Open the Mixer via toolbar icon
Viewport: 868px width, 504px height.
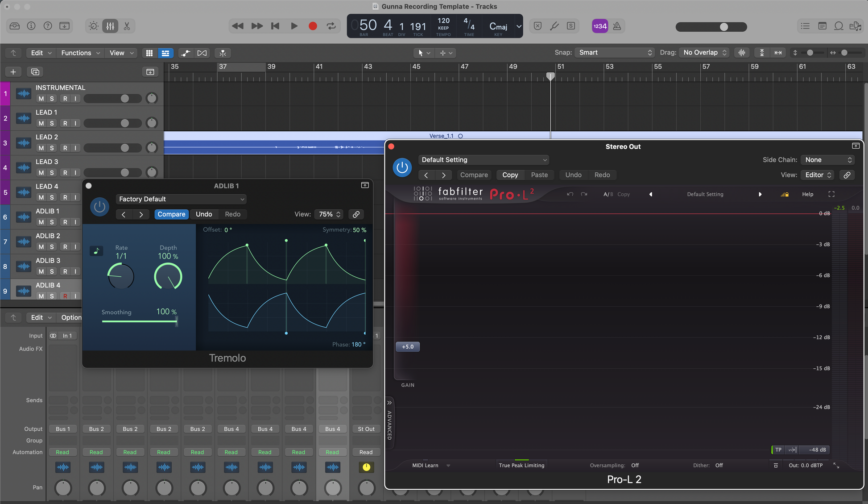pyautogui.click(x=110, y=26)
